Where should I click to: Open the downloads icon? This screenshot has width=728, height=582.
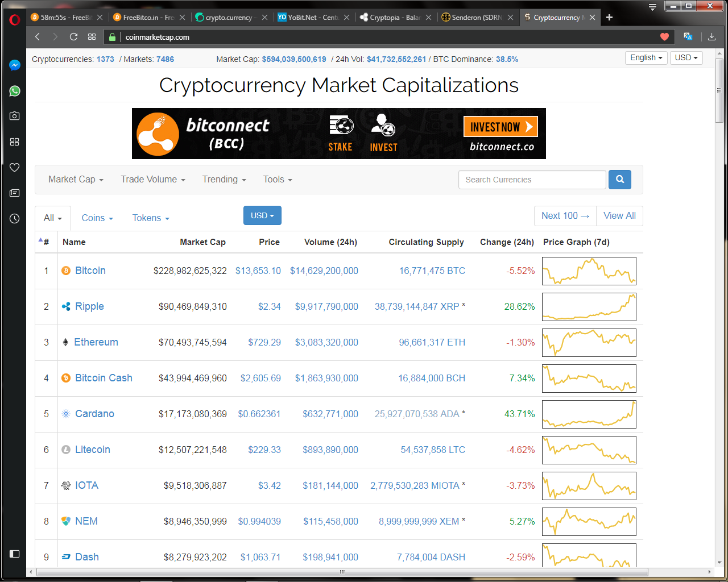click(x=712, y=37)
